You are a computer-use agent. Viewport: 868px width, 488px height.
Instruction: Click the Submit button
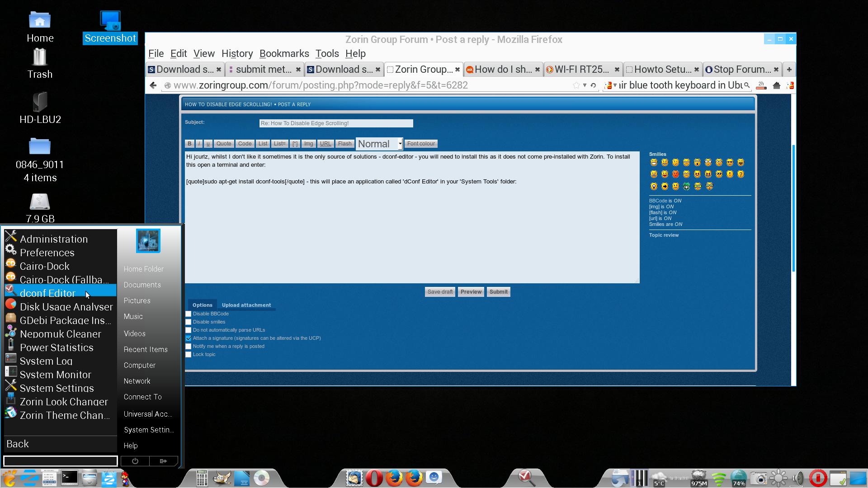click(x=498, y=291)
